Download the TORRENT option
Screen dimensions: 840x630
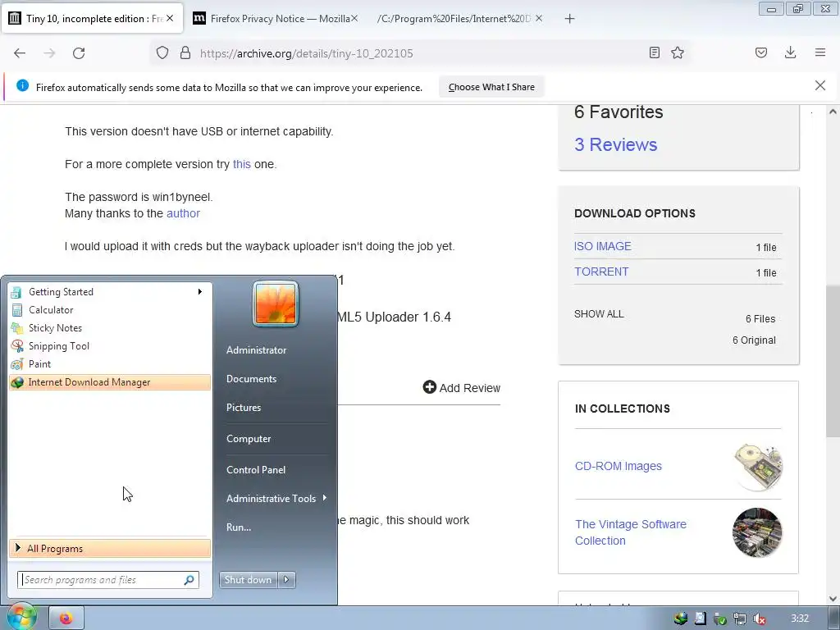[601, 272]
